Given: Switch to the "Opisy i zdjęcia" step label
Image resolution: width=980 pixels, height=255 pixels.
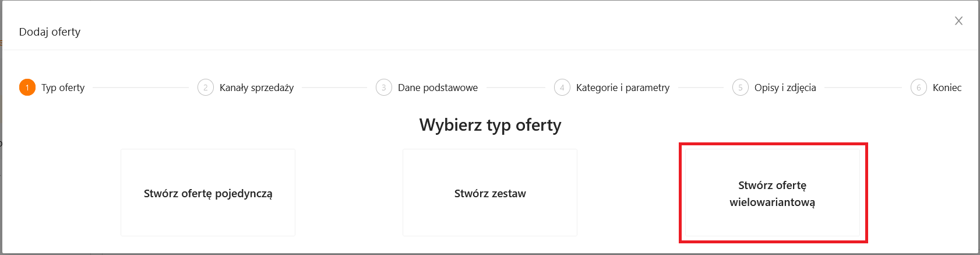Looking at the screenshot, I should click(x=785, y=88).
